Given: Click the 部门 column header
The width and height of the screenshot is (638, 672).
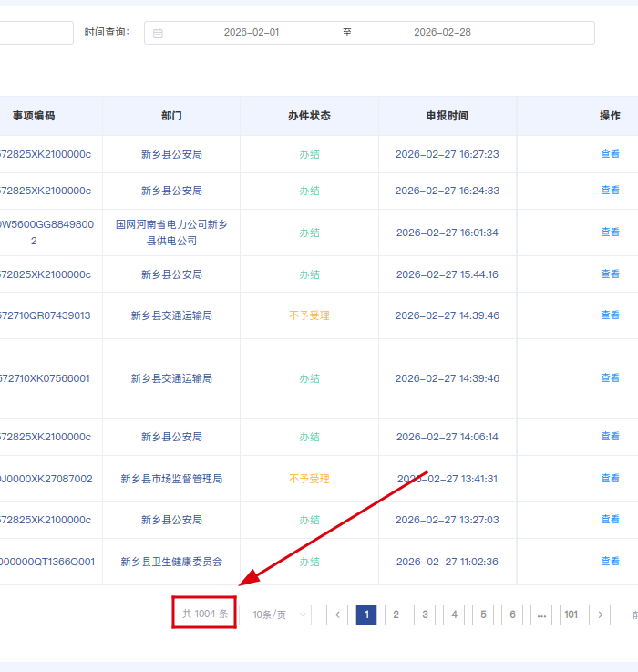Looking at the screenshot, I should pyautogui.click(x=171, y=116).
